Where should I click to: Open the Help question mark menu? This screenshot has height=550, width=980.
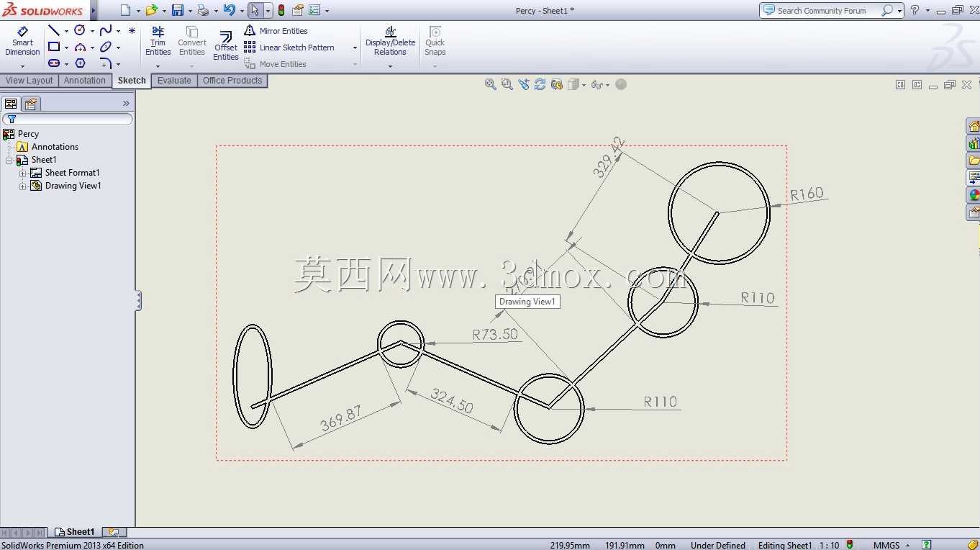click(915, 10)
